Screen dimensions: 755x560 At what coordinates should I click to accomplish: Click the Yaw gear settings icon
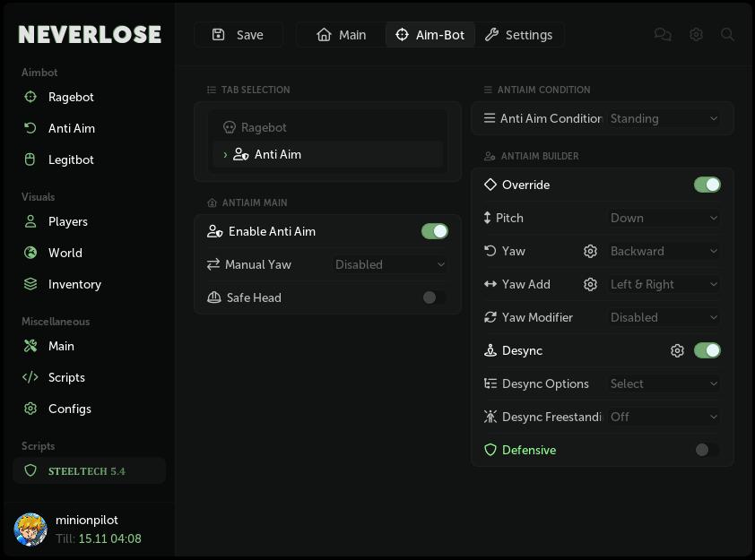pos(591,251)
